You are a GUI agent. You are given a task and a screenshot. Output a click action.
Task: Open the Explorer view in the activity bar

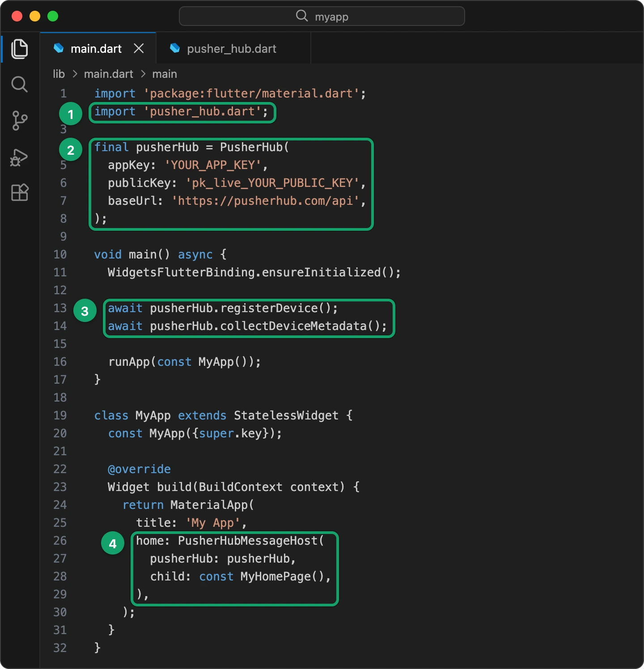click(x=20, y=49)
